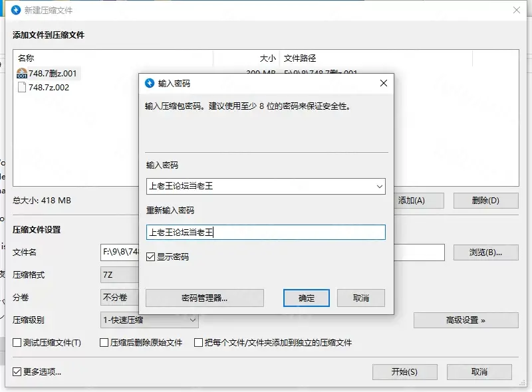The image size is (532, 392).
Task: Enable 测试压缩文件(T) checkbox
Action: pyautogui.click(x=17, y=342)
